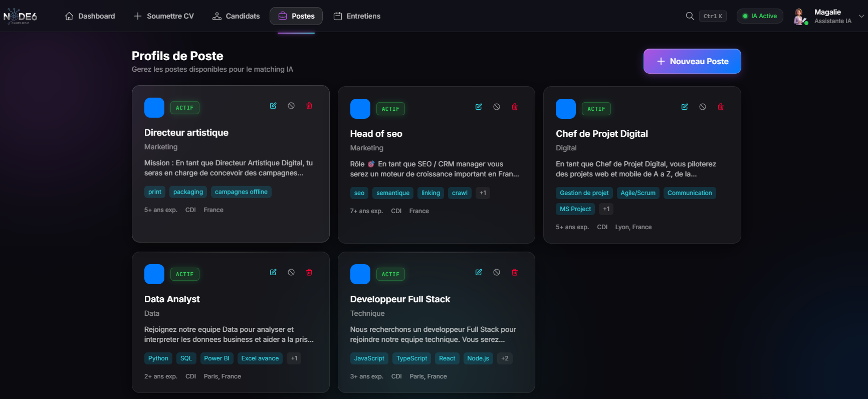Click the edit icon on Chef de Projet Digital
The image size is (868, 399).
[x=685, y=107]
